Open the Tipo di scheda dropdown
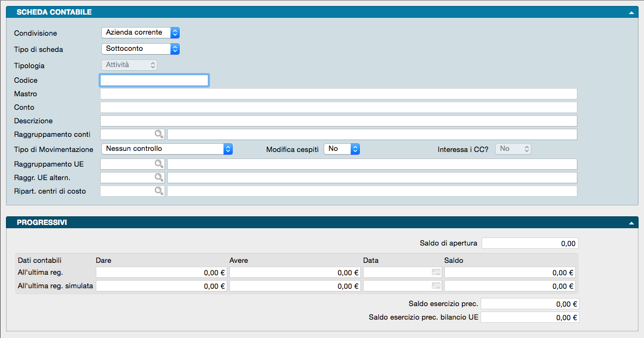 click(140, 49)
